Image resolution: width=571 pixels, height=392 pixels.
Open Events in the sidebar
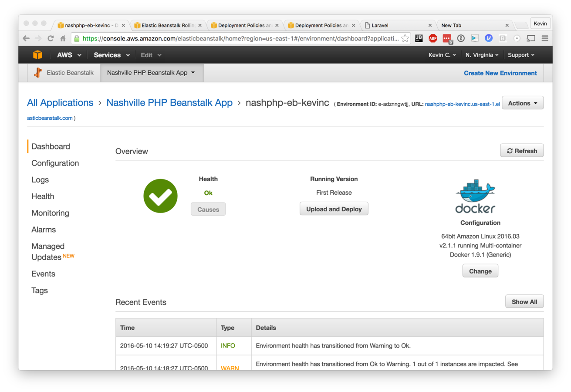pyautogui.click(x=43, y=274)
